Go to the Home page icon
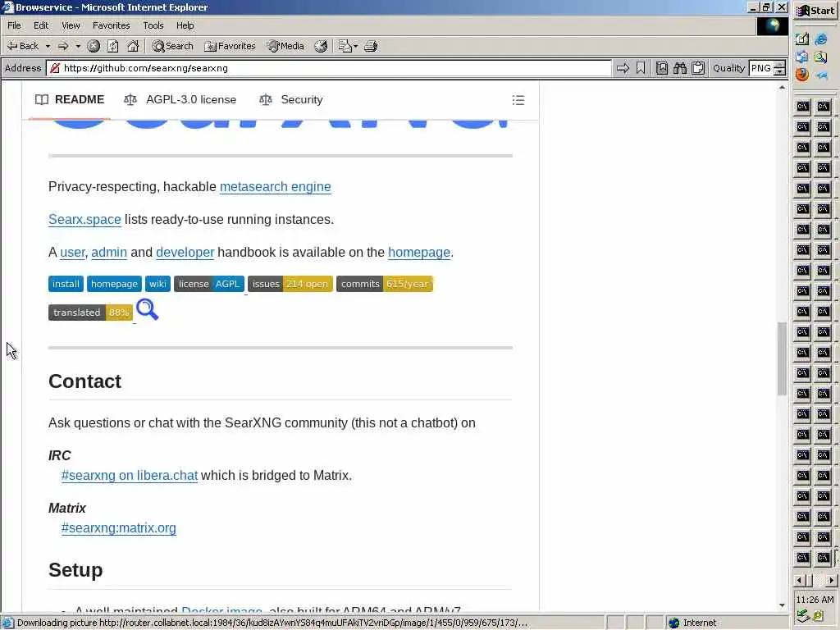The height and width of the screenshot is (630, 840). click(133, 46)
